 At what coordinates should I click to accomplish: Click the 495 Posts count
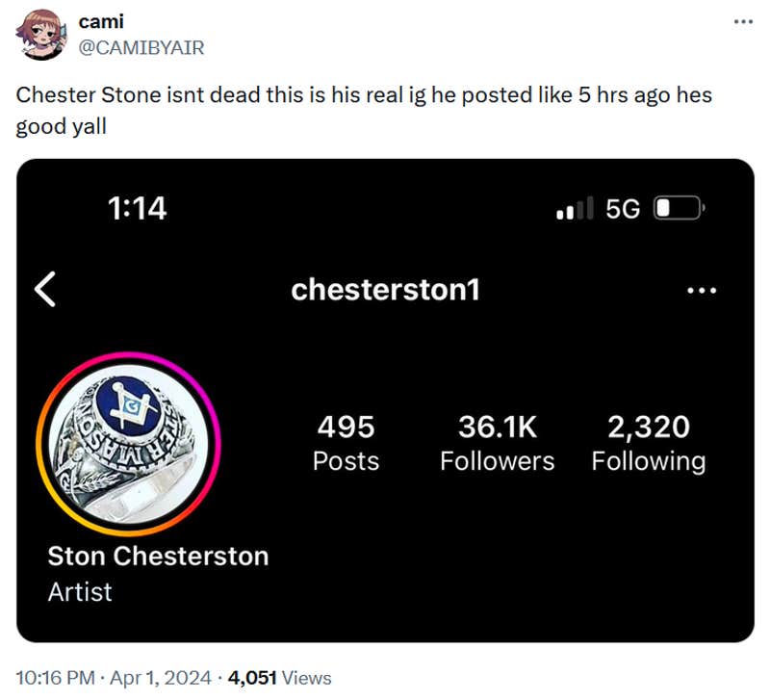point(346,443)
